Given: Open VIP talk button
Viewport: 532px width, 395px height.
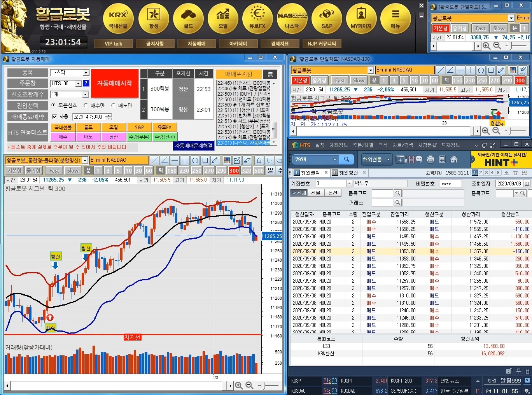Looking at the screenshot, I should coord(113,44).
